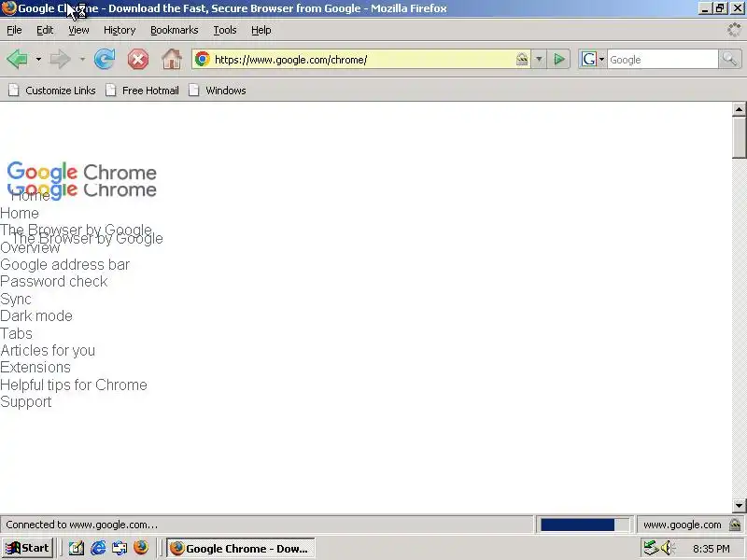Open the Customize Links bookmark
The image size is (747, 560).
point(52,91)
